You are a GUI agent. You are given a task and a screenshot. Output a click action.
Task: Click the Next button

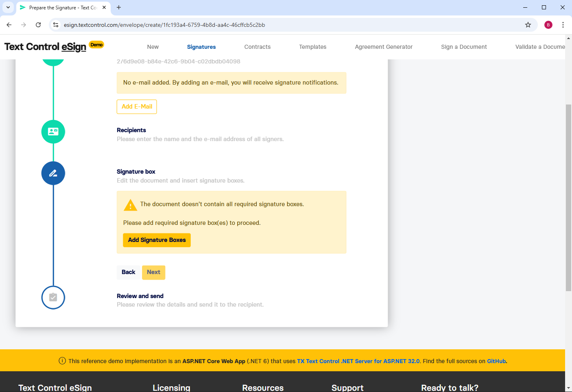click(154, 272)
